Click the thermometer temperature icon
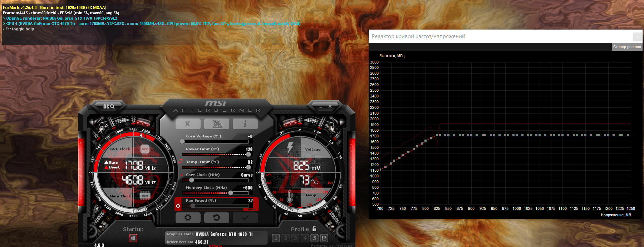Image resolution: width=644 pixels, height=247 pixels. click(290, 196)
